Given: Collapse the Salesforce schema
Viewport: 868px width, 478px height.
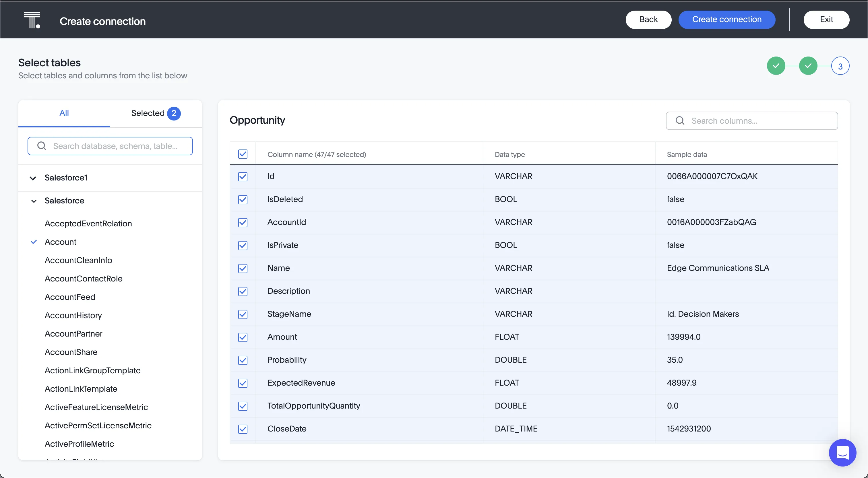Looking at the screenshot, I should (x=33, y=201).
